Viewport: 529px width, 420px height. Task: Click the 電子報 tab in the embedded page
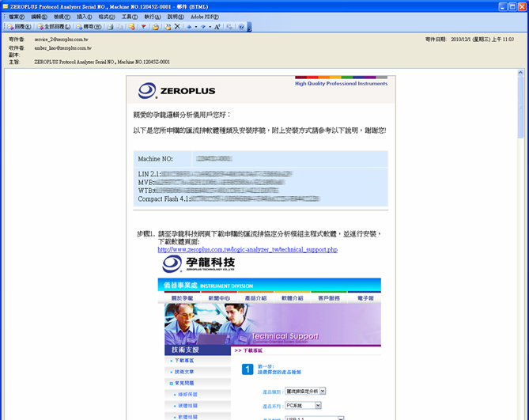[x=365, y=298]
